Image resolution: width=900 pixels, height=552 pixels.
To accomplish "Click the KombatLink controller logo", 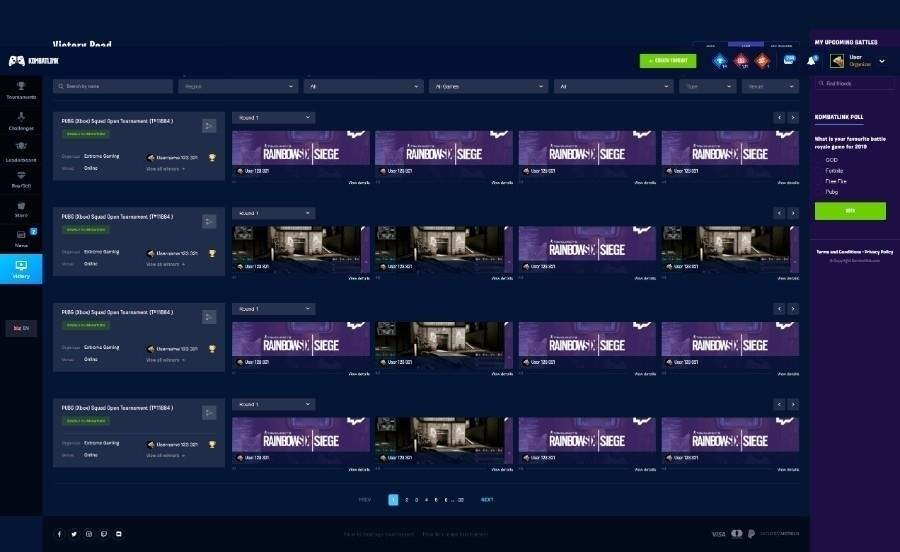I will (x=33, y=61).
